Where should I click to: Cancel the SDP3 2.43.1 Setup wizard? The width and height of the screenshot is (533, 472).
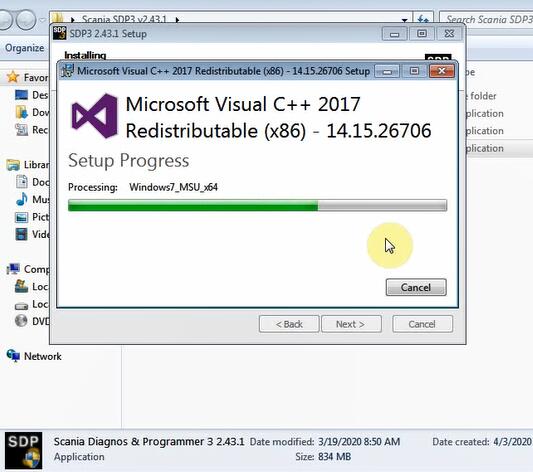(422, 324)
